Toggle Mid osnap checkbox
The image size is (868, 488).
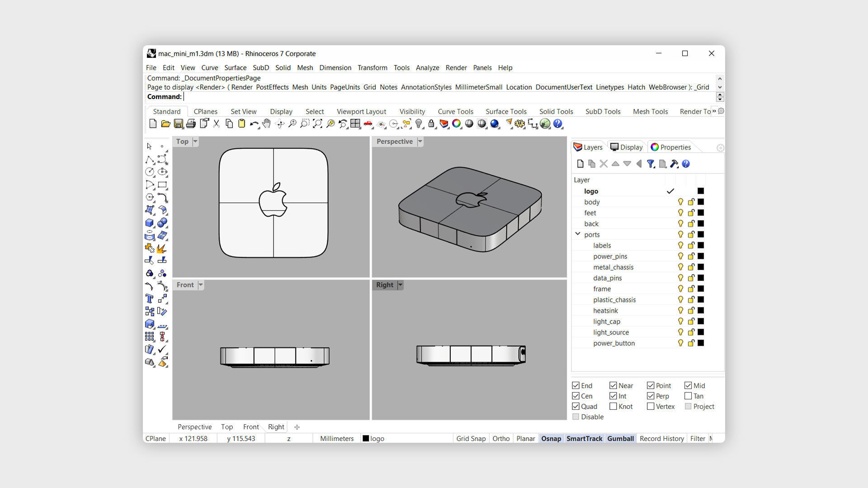tap(688, 385)
